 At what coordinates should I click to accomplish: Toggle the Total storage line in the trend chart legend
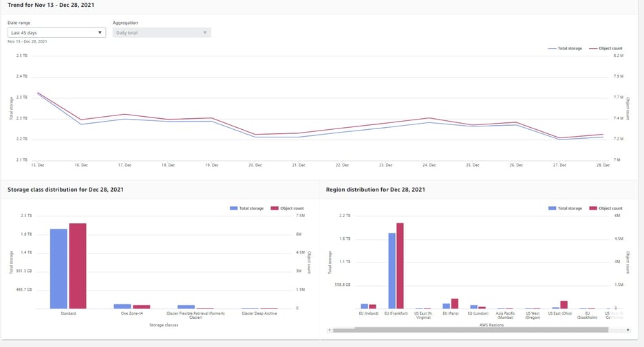click(x=565, y=49)
